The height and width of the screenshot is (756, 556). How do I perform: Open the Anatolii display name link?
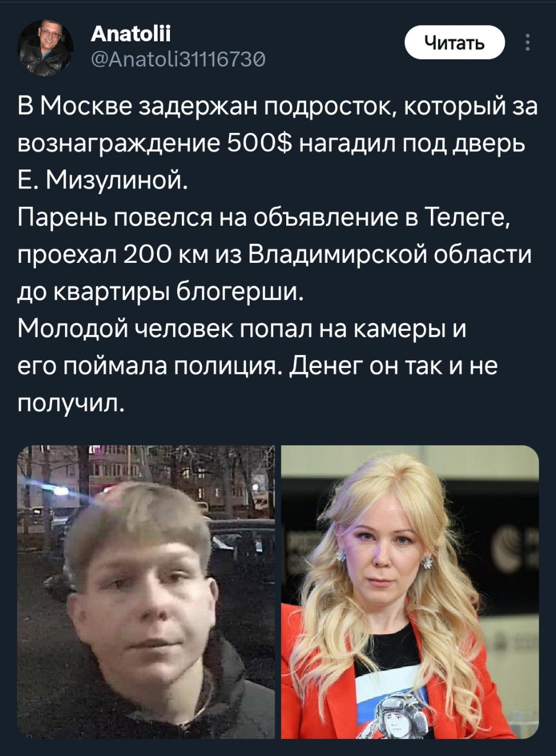(x=131, y=36)
